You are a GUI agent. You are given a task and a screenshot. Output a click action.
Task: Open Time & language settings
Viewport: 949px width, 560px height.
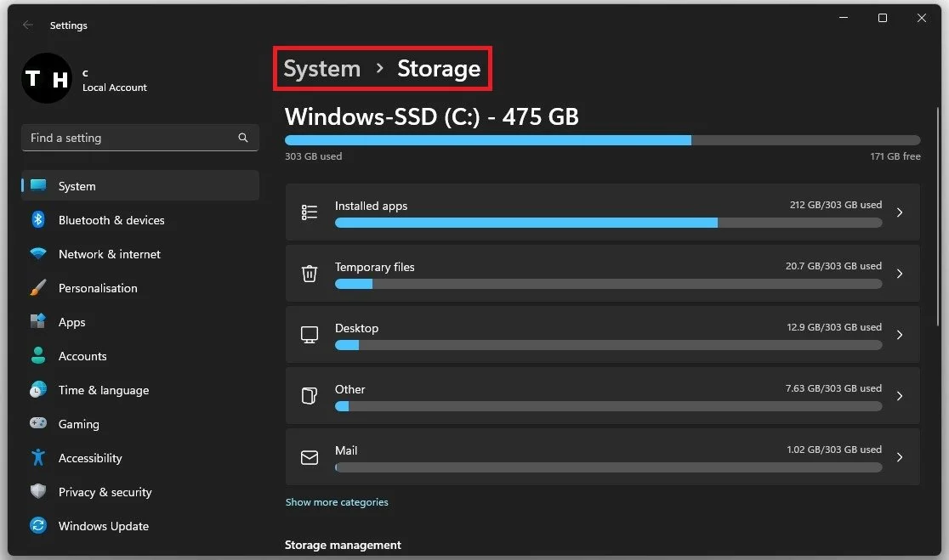140,389
